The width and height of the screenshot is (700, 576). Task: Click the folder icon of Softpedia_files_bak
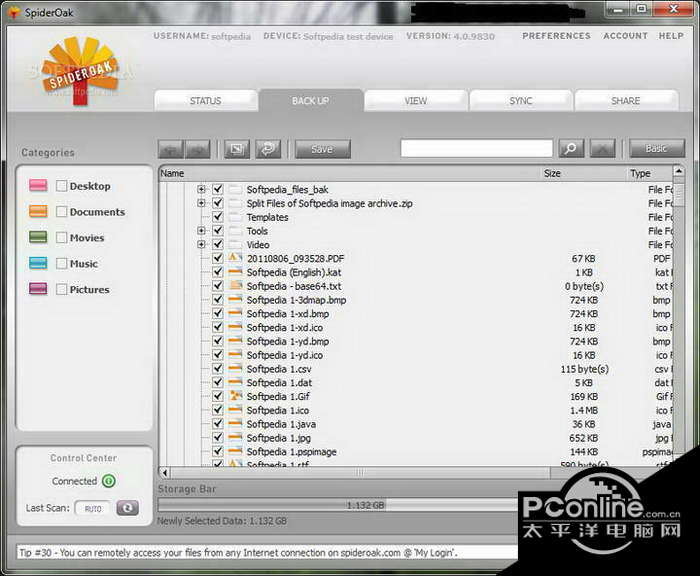tap(235, 189)
